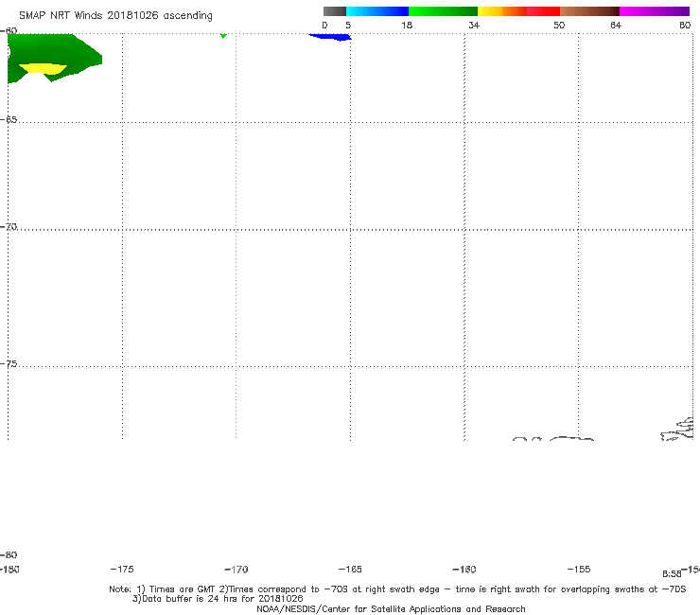
Task: Click the swath time stamp '8:58'
Action: (672, 574)
